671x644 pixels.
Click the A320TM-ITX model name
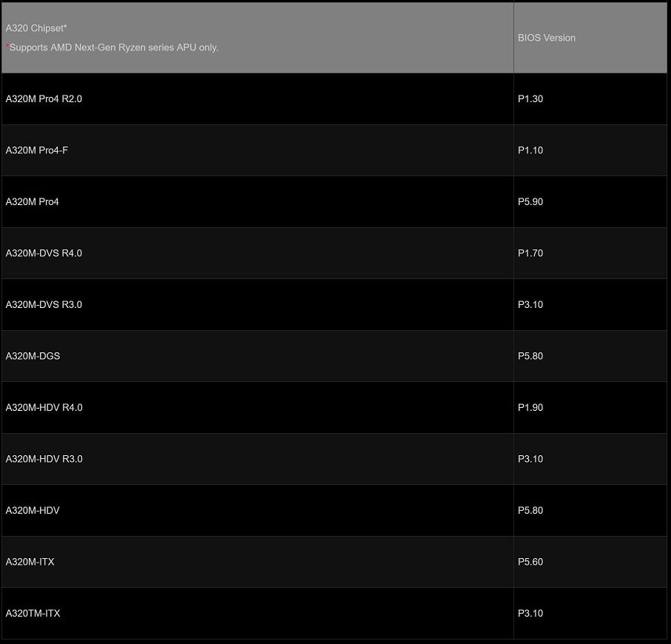33,613
